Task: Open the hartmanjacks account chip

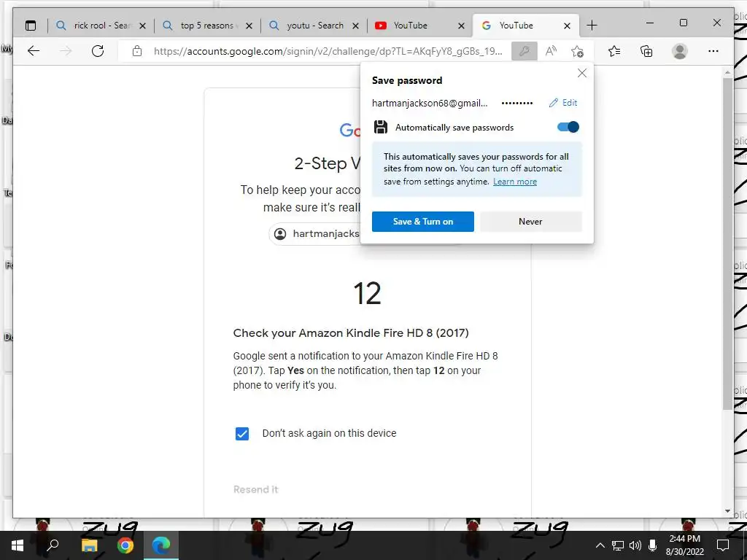Action: pyautogui.click(x=315, y=234)
